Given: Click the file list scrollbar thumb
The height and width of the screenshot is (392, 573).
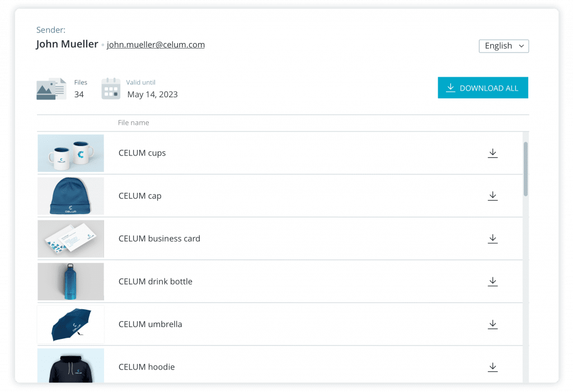Looking at the screenshot, I should tap(525, 169).
